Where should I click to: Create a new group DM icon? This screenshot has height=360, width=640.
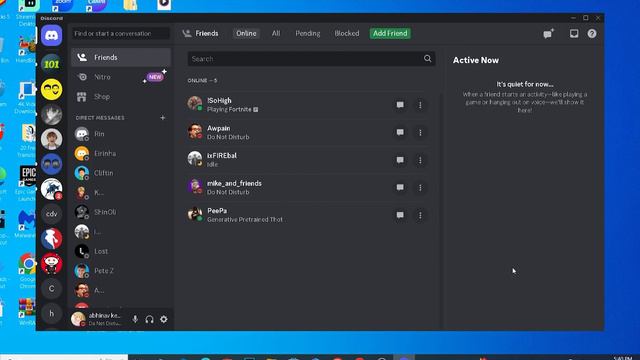point(548,33)
